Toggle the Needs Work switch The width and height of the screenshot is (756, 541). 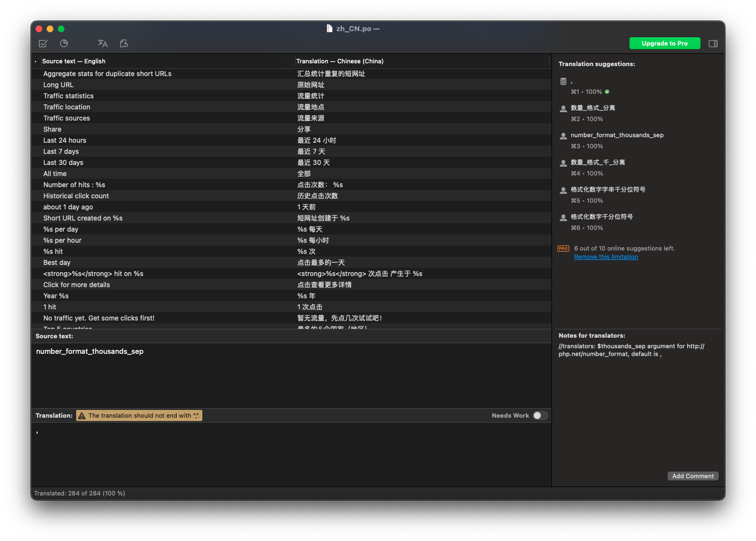point(540,415)
